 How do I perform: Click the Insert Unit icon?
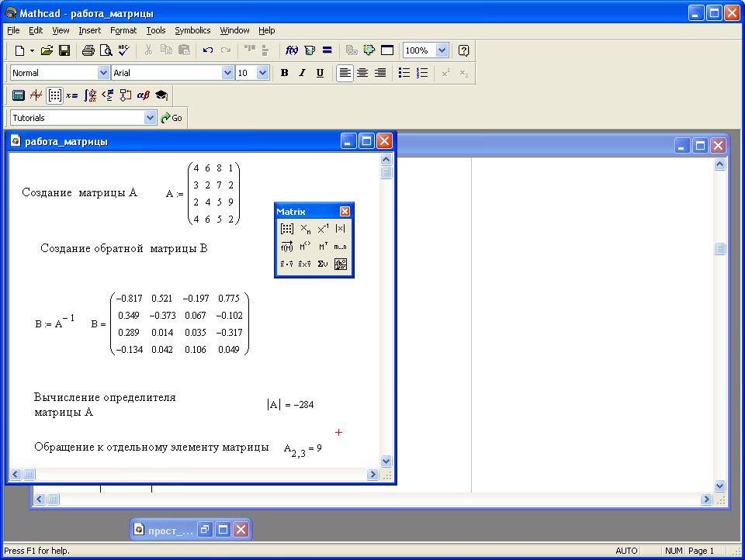(310, 50)
